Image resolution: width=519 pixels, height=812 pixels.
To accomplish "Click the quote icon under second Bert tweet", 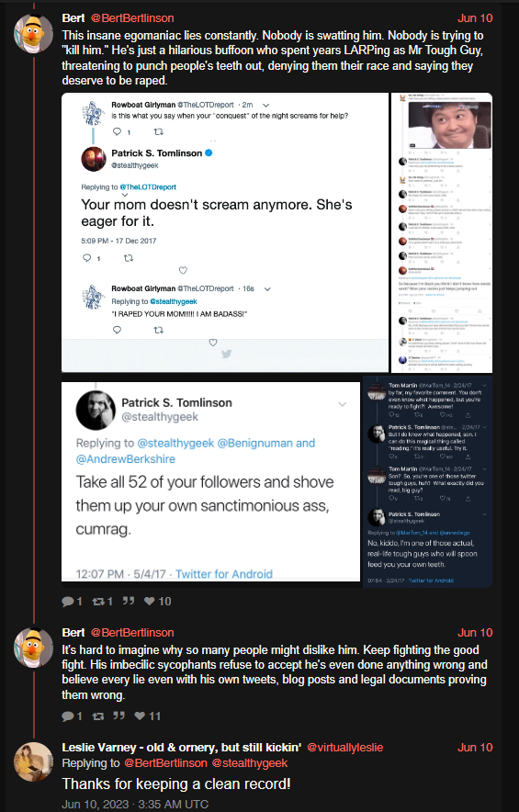I will 119,716.
